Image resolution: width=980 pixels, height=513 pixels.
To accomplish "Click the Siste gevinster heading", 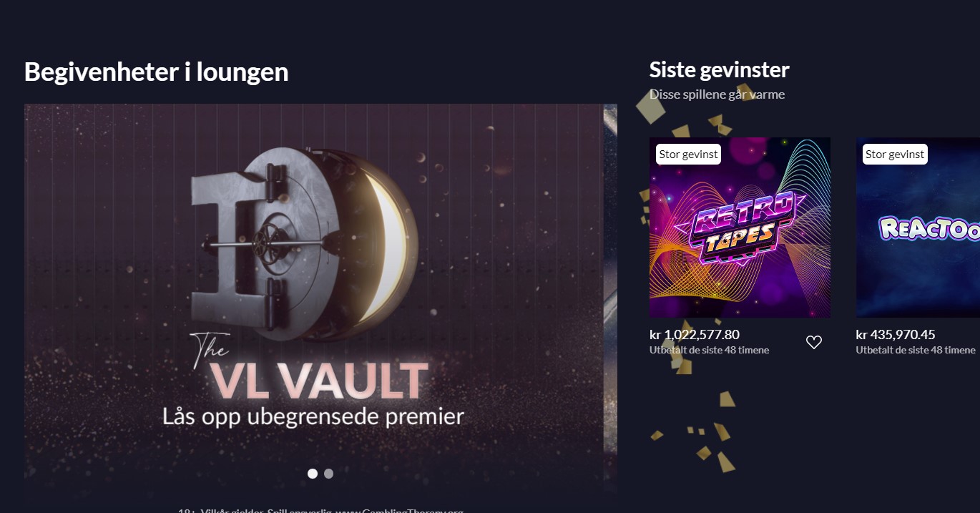I will (x=719, y=70).
